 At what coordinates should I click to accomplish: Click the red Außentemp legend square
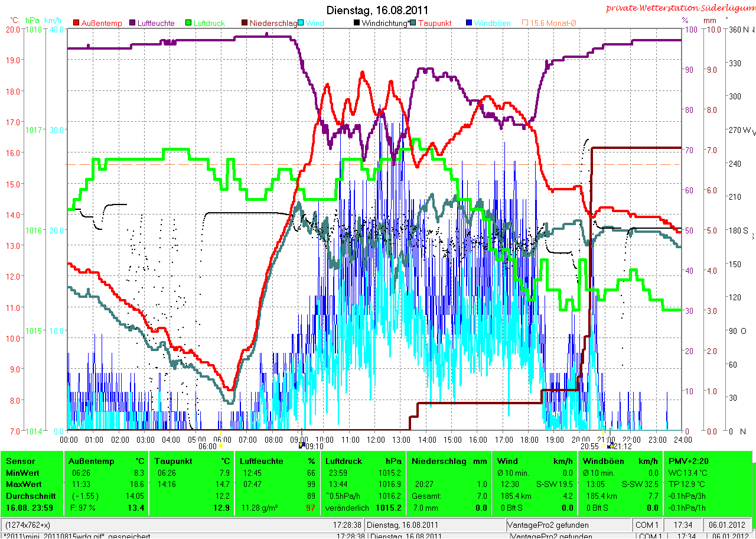pyautogui.click(x=76, y=23)
